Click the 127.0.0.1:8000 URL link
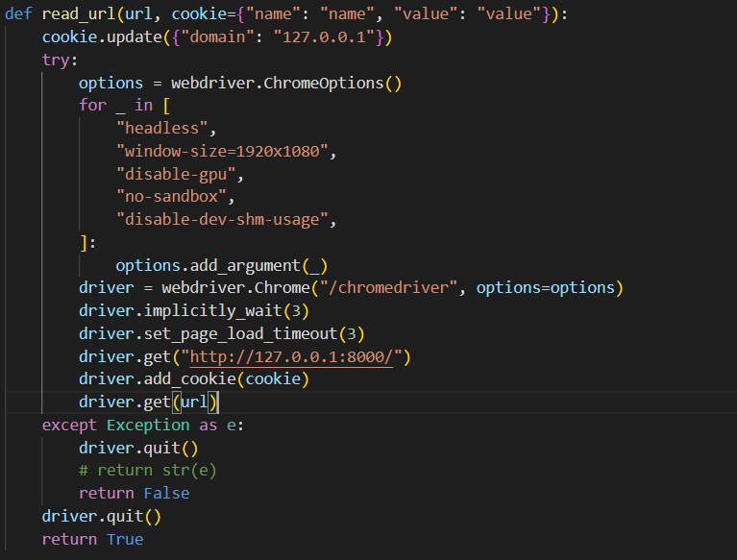The width and height of the screenshot is (737, 560). tap(291, 357)
